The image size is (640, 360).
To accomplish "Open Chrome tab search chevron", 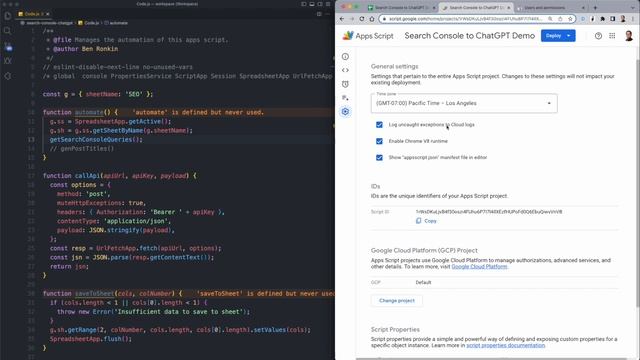I will (633, 7).
